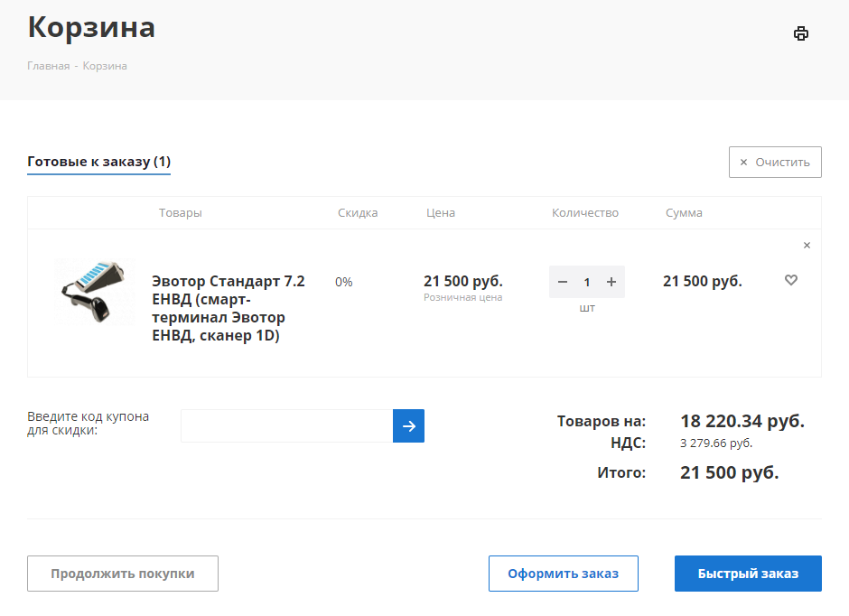
Task: Click the Сумма column header
Action: pos(684,213)
